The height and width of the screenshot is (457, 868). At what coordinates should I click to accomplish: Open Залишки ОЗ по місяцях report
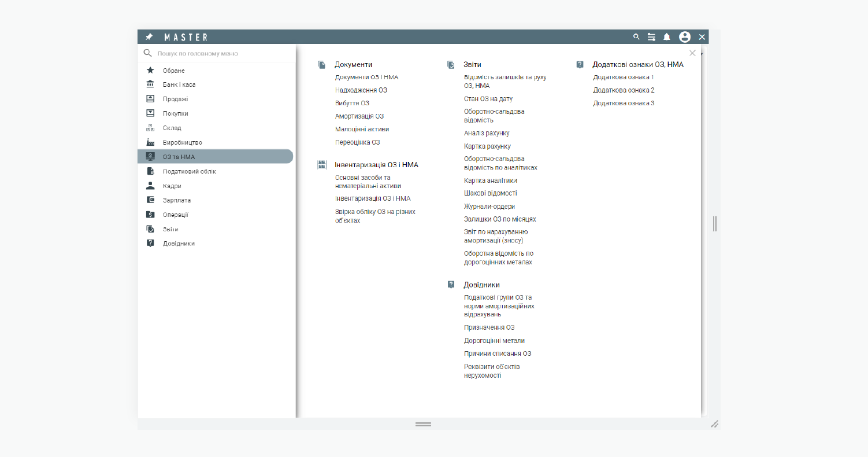500,219
